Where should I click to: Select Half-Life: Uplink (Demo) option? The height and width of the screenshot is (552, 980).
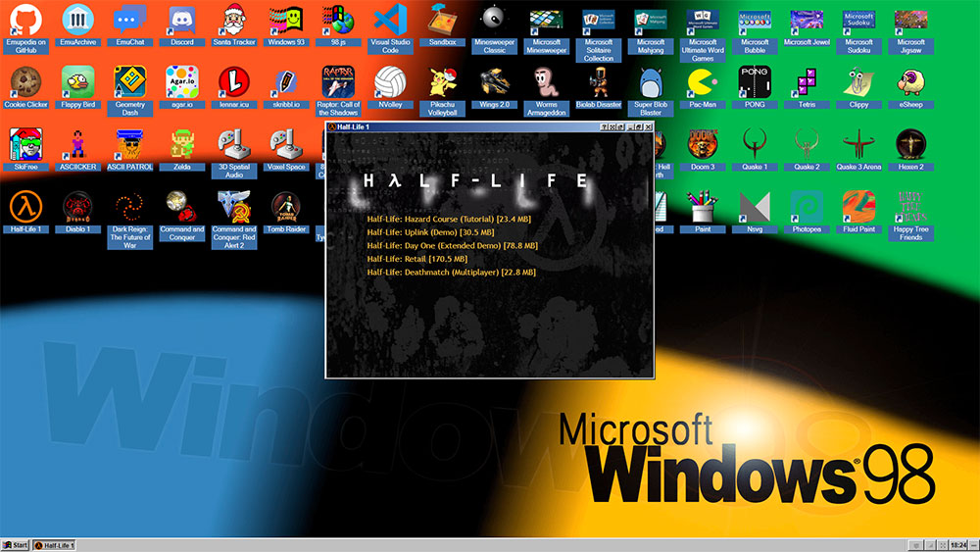pos(427,232)
